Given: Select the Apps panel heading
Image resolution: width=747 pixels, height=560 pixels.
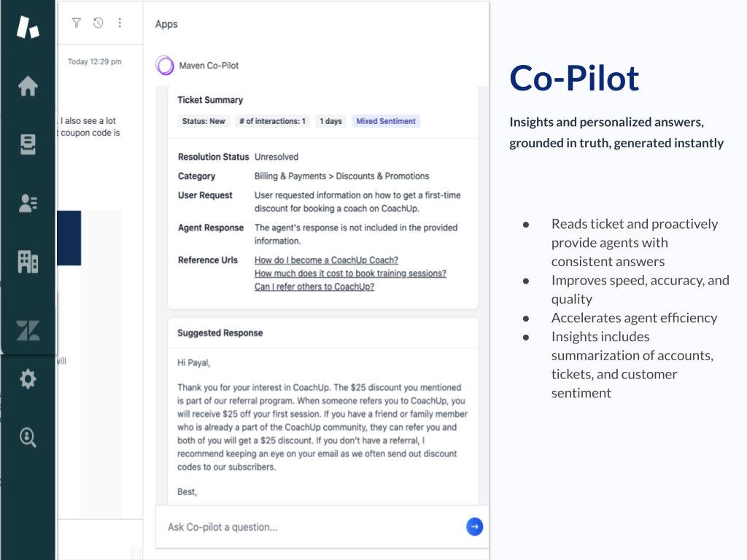Looking at the screenshot, I should point(166,24).
